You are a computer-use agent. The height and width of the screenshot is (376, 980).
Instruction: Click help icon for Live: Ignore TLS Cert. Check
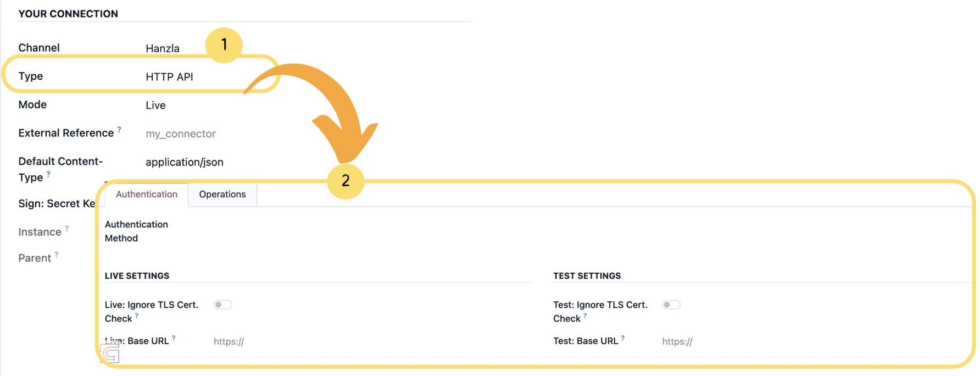(137, 316)
